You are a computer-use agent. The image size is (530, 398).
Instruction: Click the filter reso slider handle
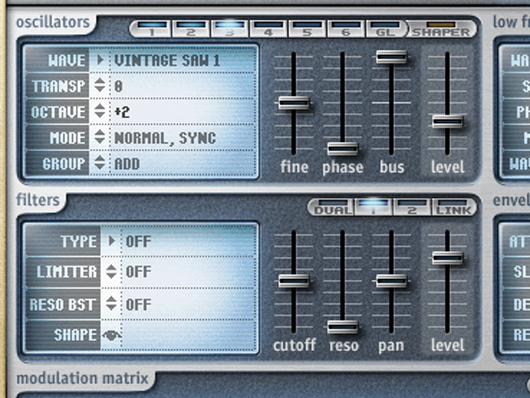(x=343, y=327)
